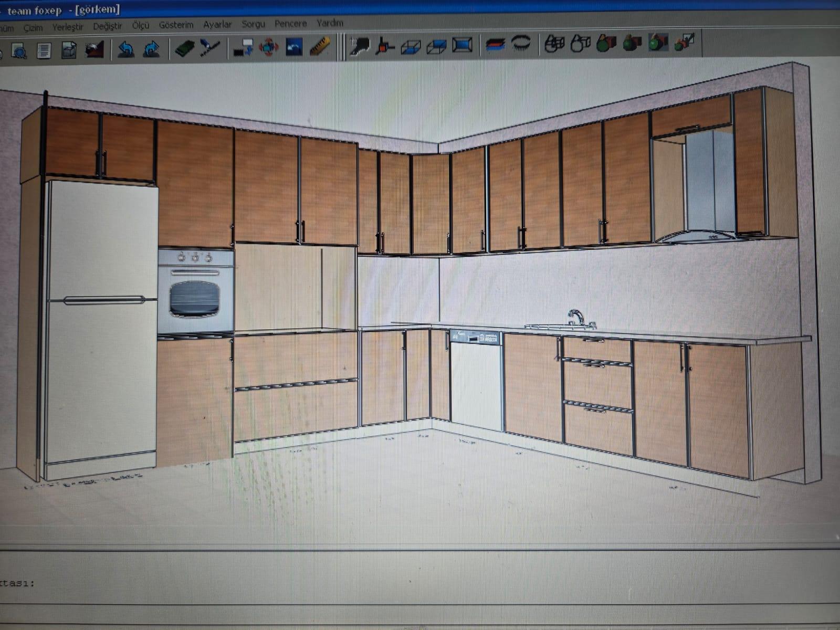Click the orbit rotate ring icon
Image resolution: width=840 pixels, height=630 pixels.
coord(521,43)
